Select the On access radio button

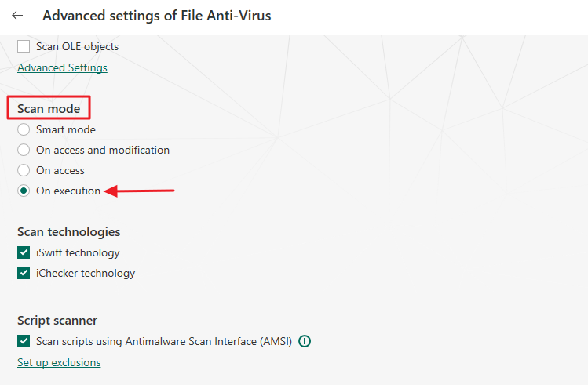click(24, 170)
